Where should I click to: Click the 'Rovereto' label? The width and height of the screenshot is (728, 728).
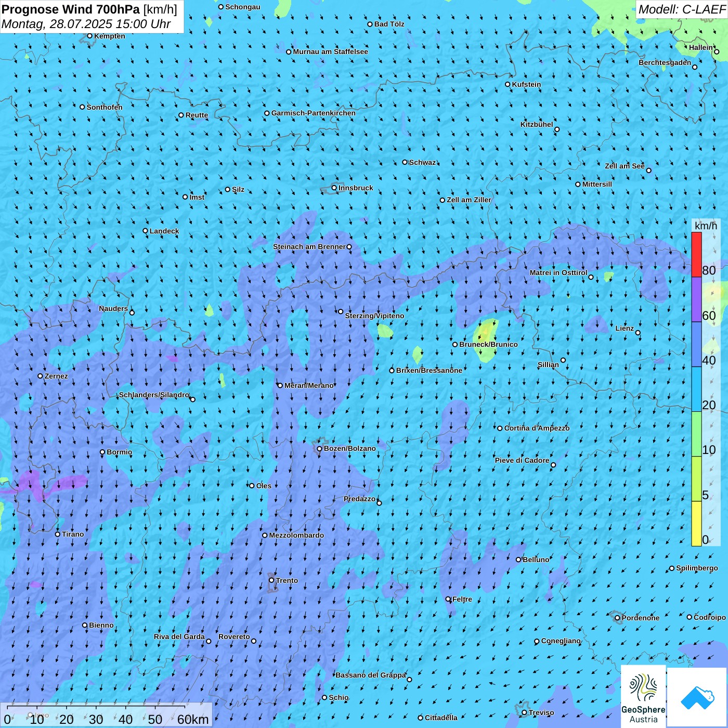click(235, 636)
